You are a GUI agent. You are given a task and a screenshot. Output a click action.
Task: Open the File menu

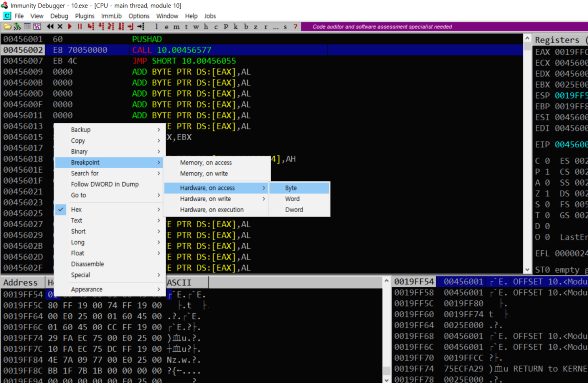point(19,16)
